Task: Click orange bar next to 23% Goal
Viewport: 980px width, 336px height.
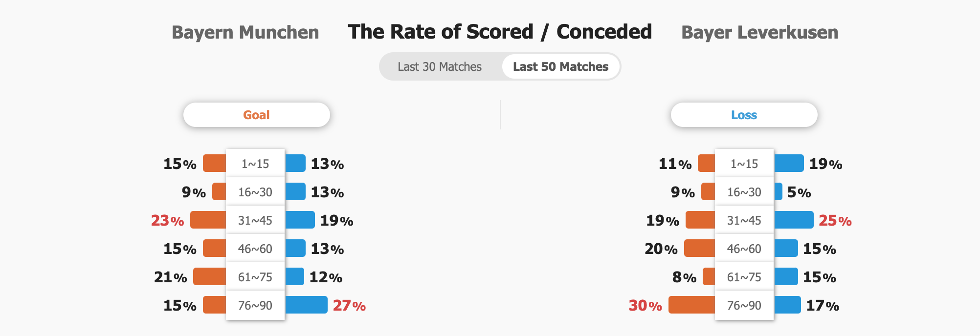Action: tap(208, 220)
